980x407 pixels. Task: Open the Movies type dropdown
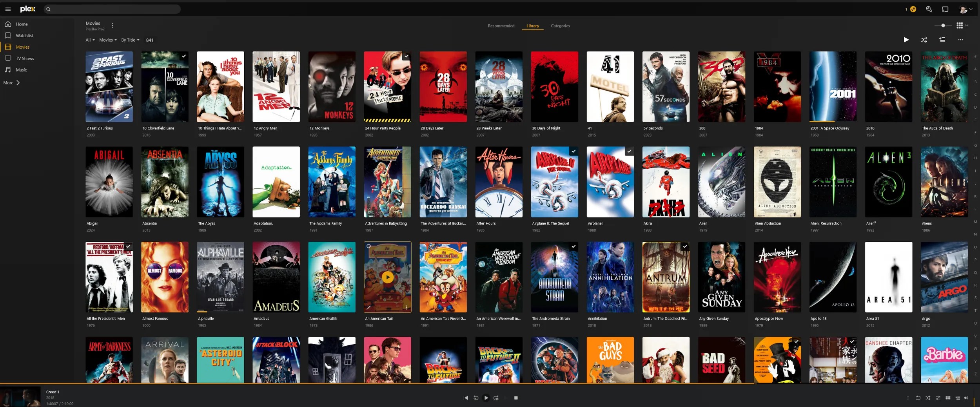click(x=108, y=40)
